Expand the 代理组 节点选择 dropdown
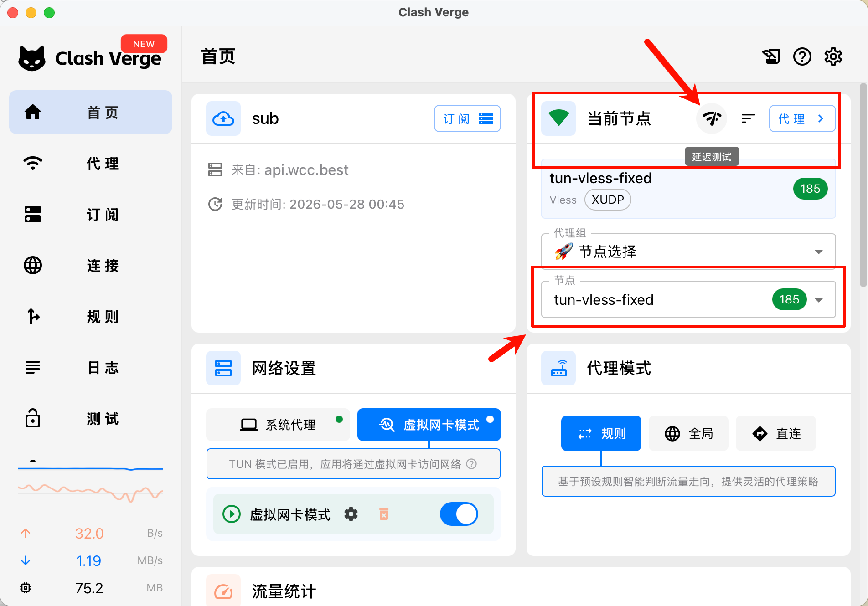The width and height of the screenshot is (868, 606). pos(688,252)
